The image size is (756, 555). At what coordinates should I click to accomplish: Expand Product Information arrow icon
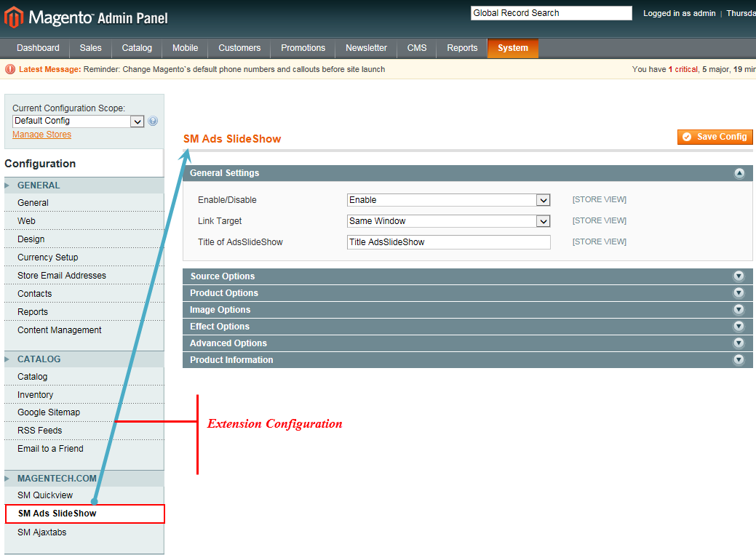tap(739, 360)
